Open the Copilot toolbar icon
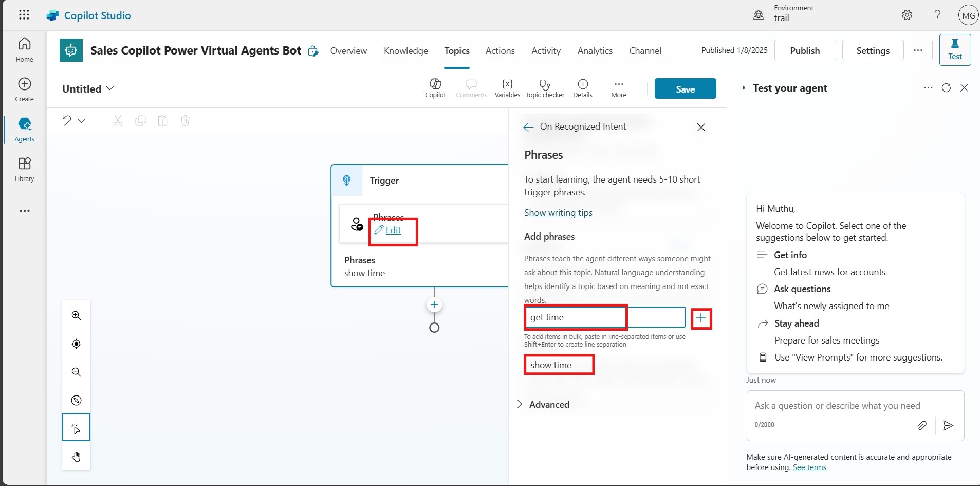 [435, 87]
